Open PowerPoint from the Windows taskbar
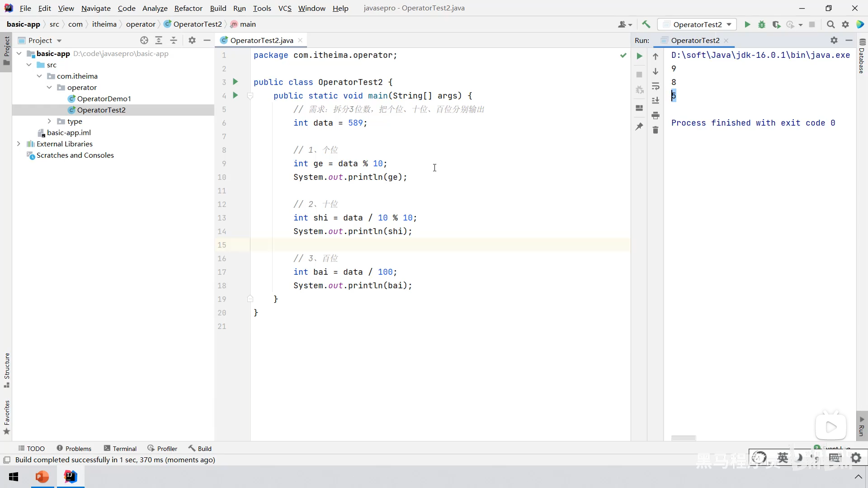The image size is (868, 488). (42, 477)
